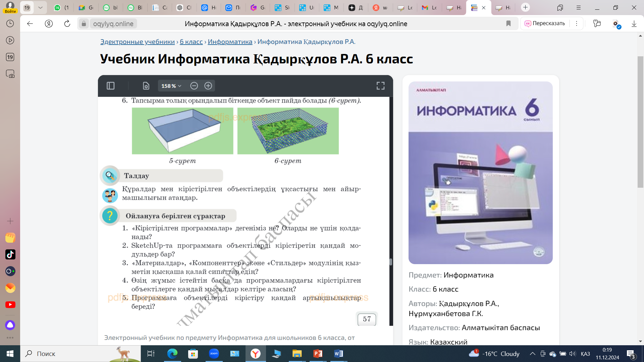Expand the tab groups chevron
Viewport: 644px width, 362px height.
[x=40, y=7]
